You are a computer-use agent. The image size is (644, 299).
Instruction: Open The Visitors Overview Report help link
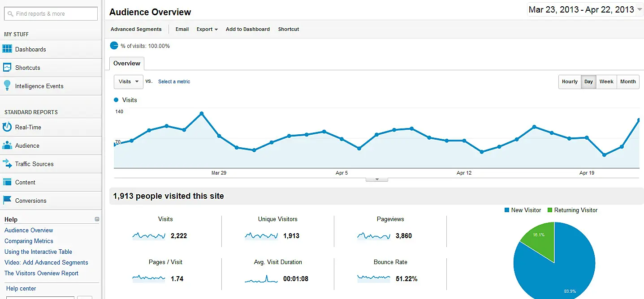click(41, 273)
